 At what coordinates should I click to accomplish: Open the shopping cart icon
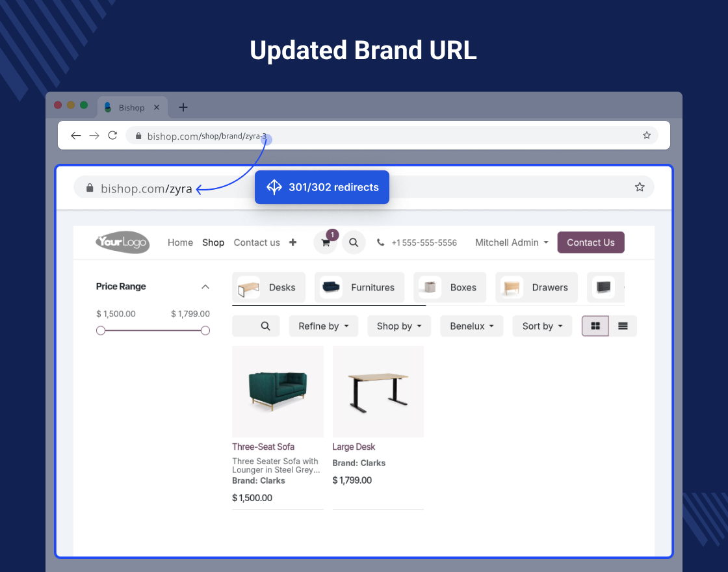point(326,242)
